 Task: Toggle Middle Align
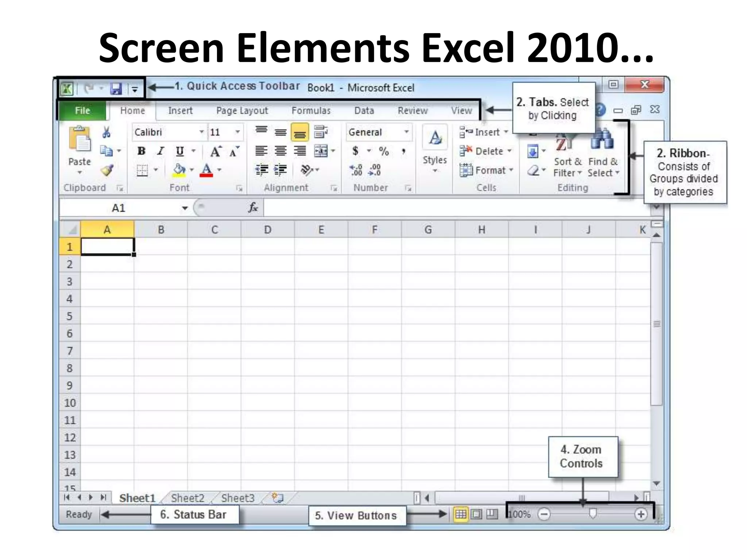coord(280,132)
